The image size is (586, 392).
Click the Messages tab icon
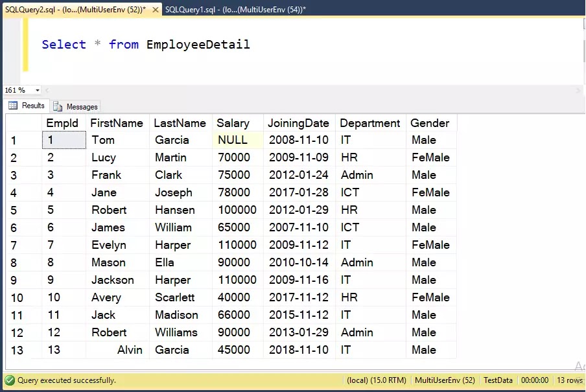(59, 106)
